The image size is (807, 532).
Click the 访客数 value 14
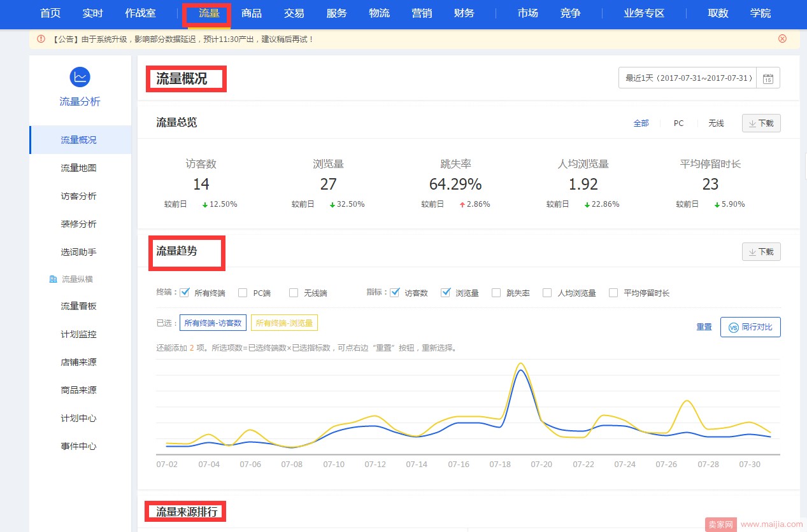pyautogui.click(x=201, y=185)
